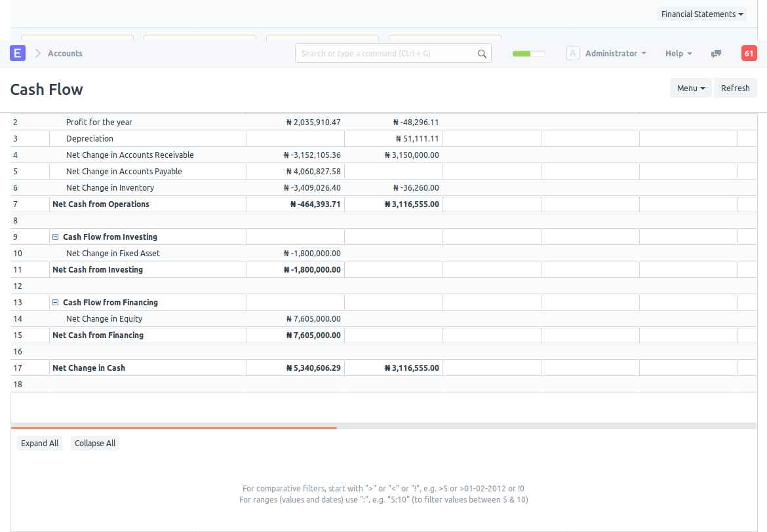Click the ERPNext home logo icon

(18, 53)
